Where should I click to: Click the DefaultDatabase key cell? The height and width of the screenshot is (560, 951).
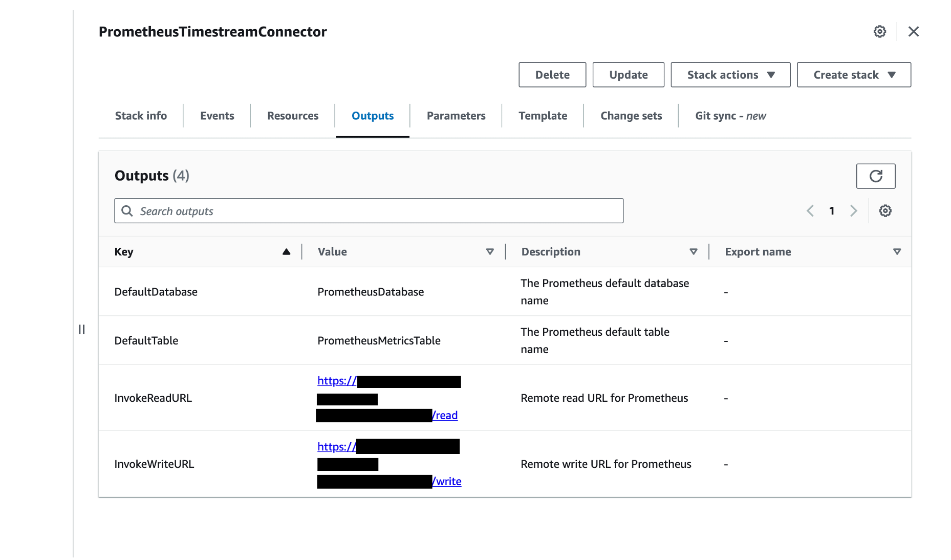(156, 292)
